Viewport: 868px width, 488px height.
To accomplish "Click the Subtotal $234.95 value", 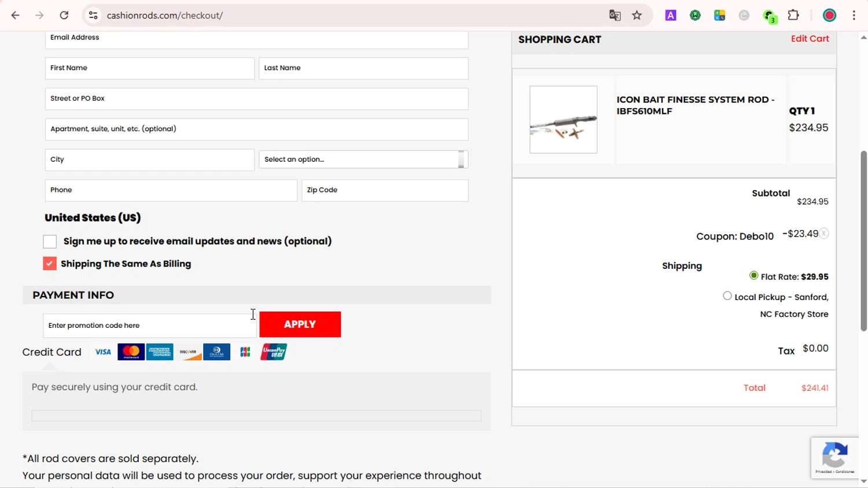I will (812, 202).
